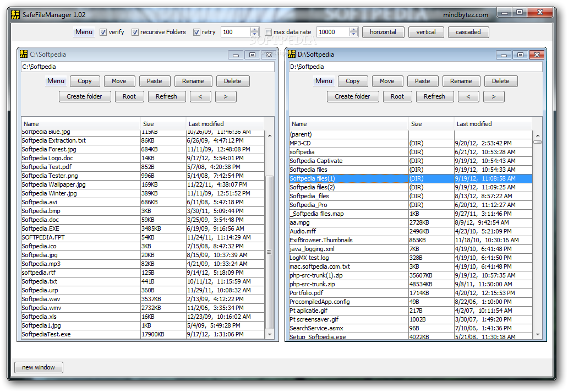The width and height of the screenshot is (568, 392).
Task: Select Softpedia Extraction.txt in C:\Softpedia
Action: click(x=143, y=140)
